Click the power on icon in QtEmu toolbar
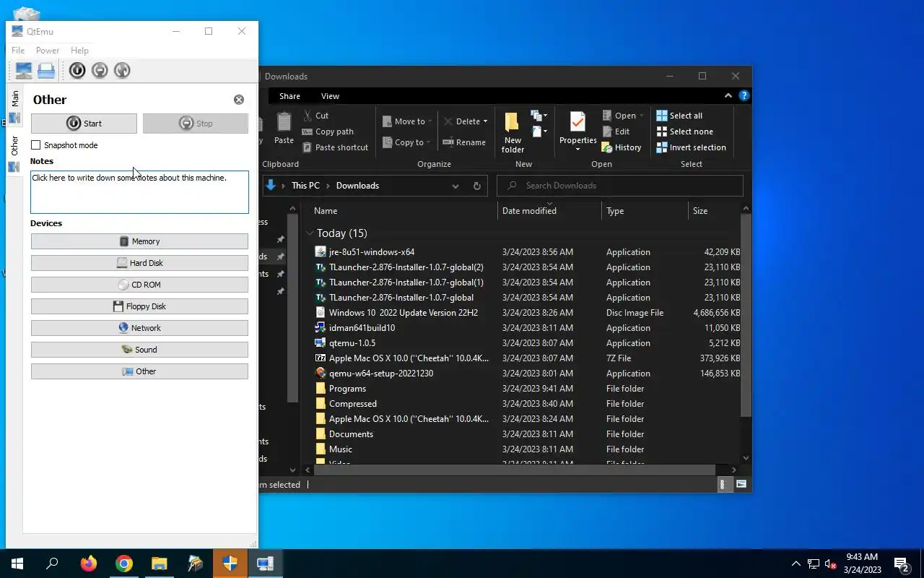 pyautogui.click(x=77, y=70)
